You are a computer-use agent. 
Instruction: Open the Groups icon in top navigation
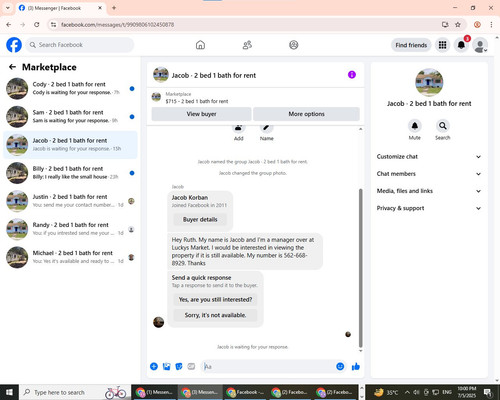pyautogui.click(x=294, y=45)
